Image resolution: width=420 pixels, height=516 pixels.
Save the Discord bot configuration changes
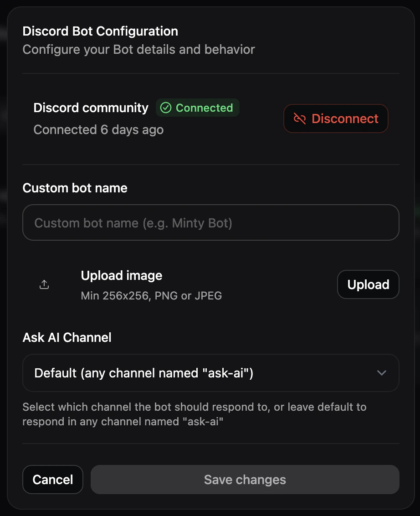point(245,479)
